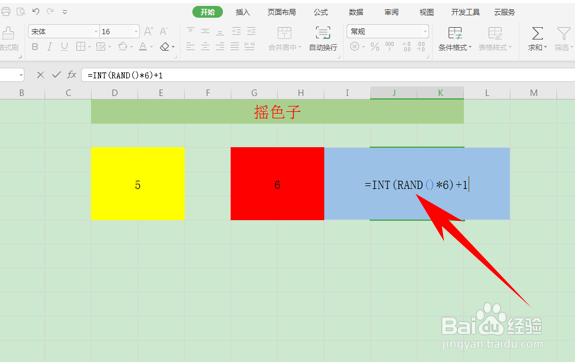Open the Borders dropdown arrow
The height and width of the screenshot is (364, 575).
click(89, 47)
